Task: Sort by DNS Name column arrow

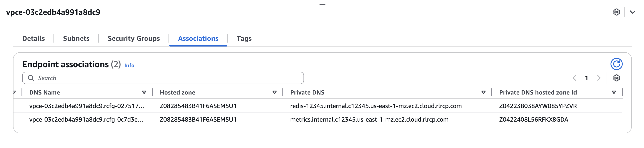Action: pyautogui.click(x=144, y=92)
